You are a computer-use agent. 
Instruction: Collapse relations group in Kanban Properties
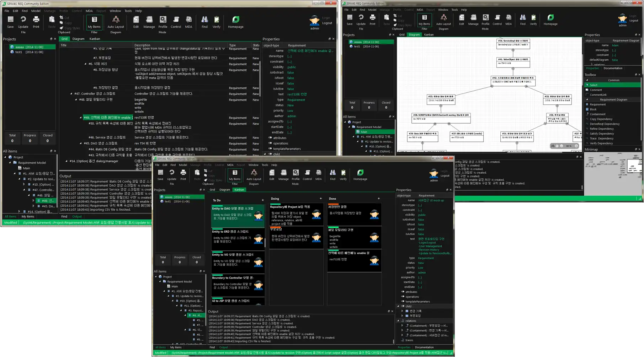coord(398,321)
